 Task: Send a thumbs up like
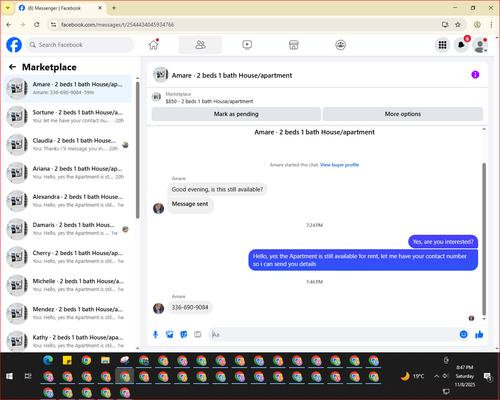click(479, 334)
